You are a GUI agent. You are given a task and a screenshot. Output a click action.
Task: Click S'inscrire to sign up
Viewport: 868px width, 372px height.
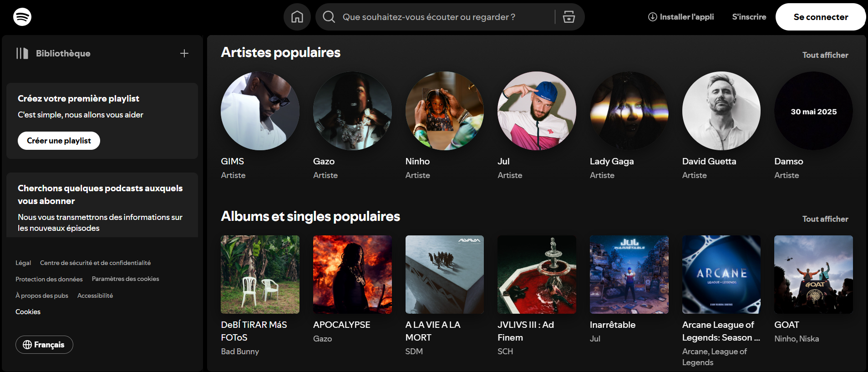tap(749, 17)
